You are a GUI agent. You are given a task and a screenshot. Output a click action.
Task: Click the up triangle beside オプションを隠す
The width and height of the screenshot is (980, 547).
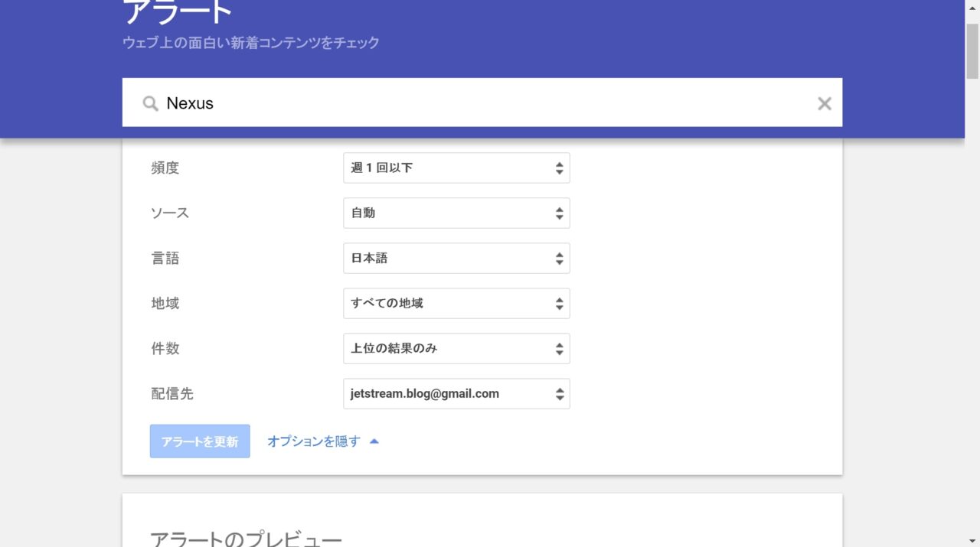[x=374, y=441]
